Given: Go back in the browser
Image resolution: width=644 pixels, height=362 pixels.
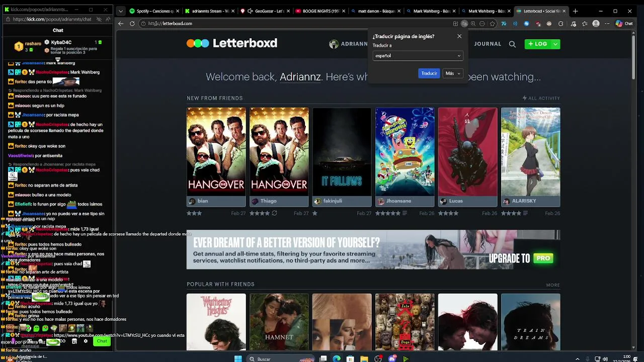Looking at the screenshot, I should [x=121, y=24].
